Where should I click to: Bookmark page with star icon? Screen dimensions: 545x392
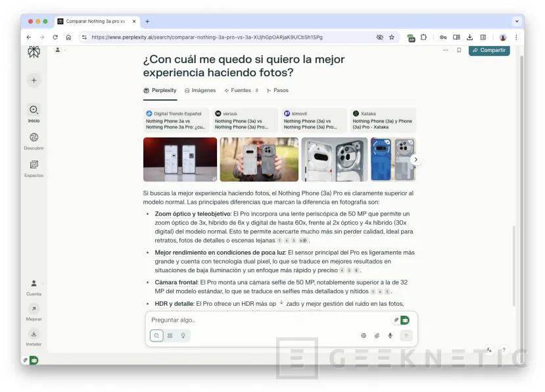[x=392, y=37]
